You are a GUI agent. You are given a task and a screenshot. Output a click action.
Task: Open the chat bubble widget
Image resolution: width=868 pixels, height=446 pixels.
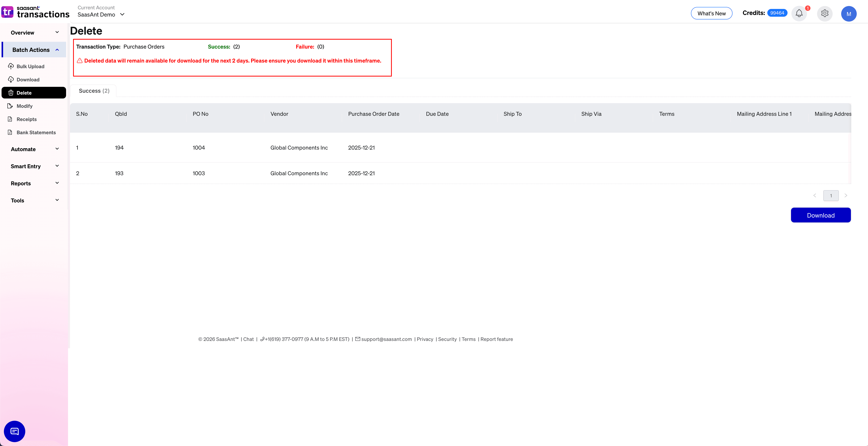(x=15, y=431)
